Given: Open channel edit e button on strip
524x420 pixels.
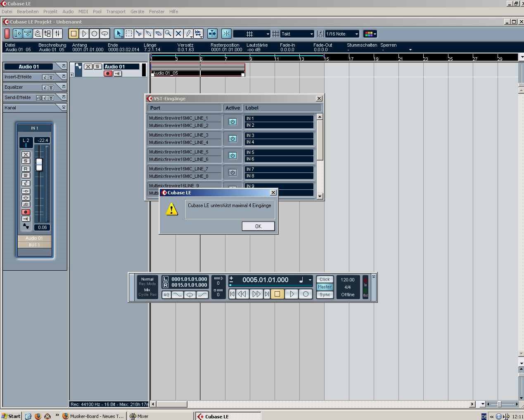Looking at the screenshot, I should click(x=26, y=183).
